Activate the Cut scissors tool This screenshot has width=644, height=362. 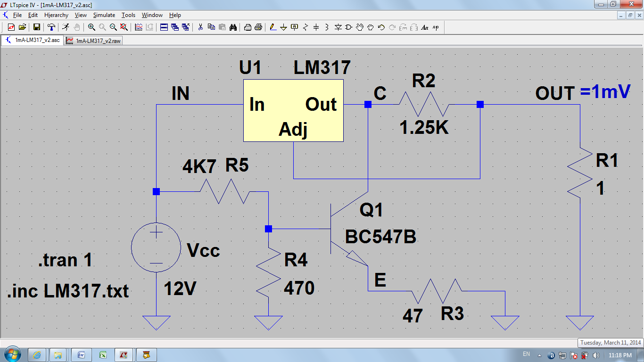pyautogui.click(x=200, y=27)
